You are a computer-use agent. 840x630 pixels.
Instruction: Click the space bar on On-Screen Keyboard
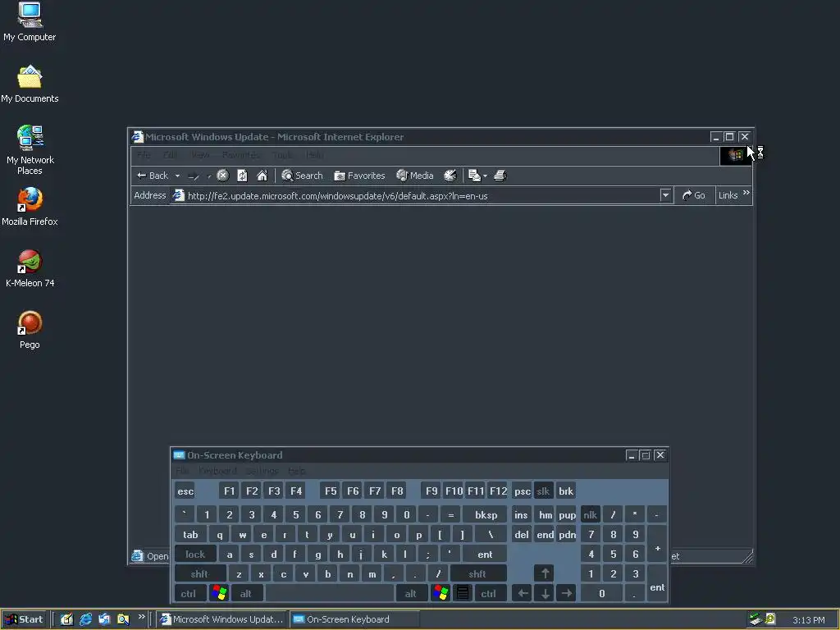[x=330, y=593]
